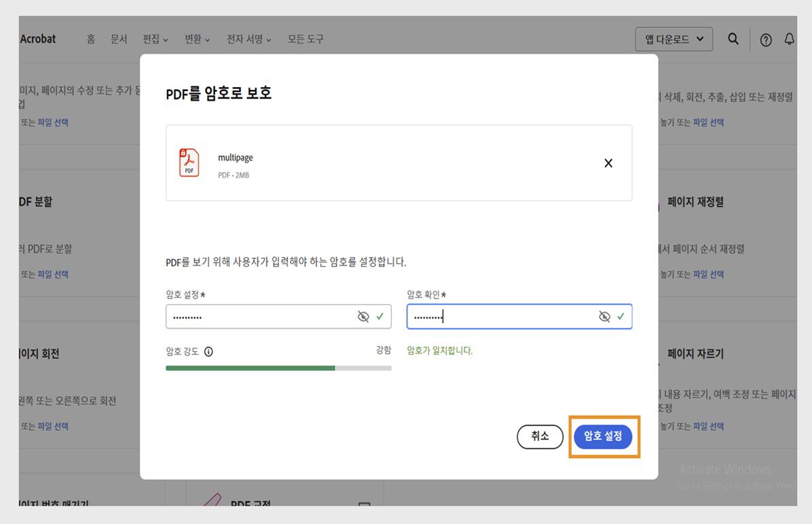Click the red PDF thumbnail icon for multipage
This screenshot has height=524, width=812.
(x=190, y=162)
